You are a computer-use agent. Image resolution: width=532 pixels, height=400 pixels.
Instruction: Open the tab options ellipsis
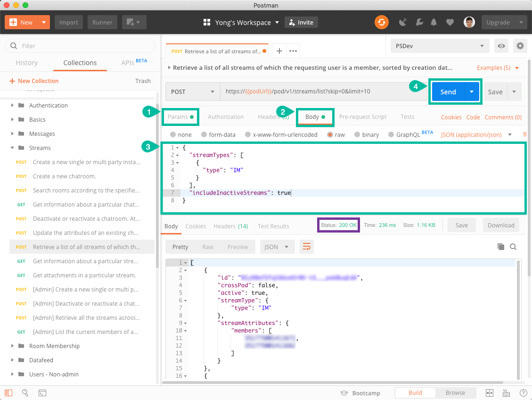click(x=293, y=51)
